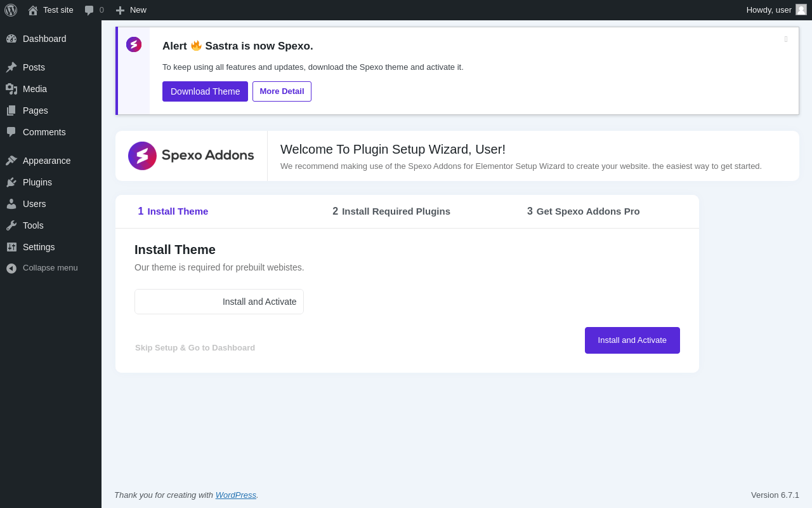This screenshot has width=812, height=508.
Task: Click the Download Theme button
Action: pyautogui.click(x=205, y=91)
